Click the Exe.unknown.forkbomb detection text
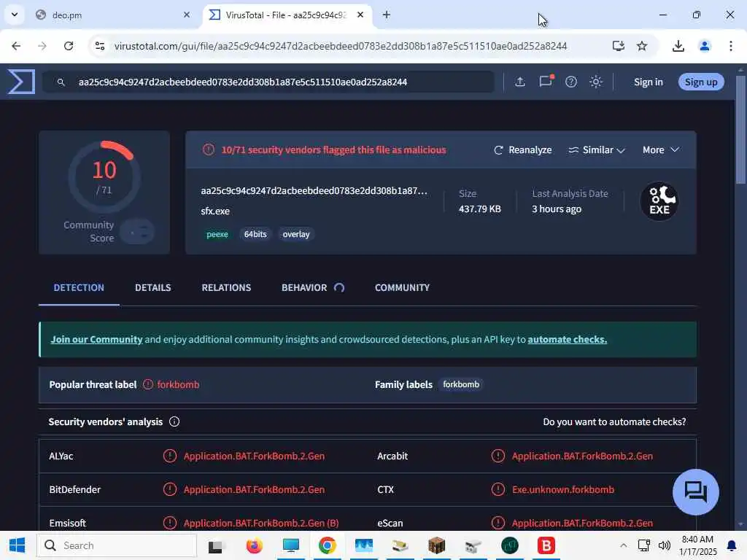The height and width of the screenshot is (560, 747). click(562, 489)
